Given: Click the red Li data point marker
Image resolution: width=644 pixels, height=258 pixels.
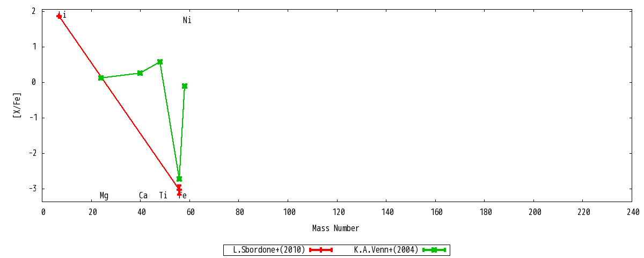Looking at the screenshot, I should pyautogui.click(x=59, y=16).
